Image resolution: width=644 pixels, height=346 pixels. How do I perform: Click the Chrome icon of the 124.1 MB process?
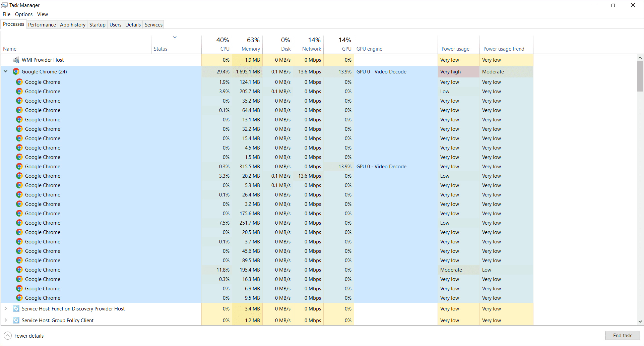pyautogui.click(x=19, y=82)
